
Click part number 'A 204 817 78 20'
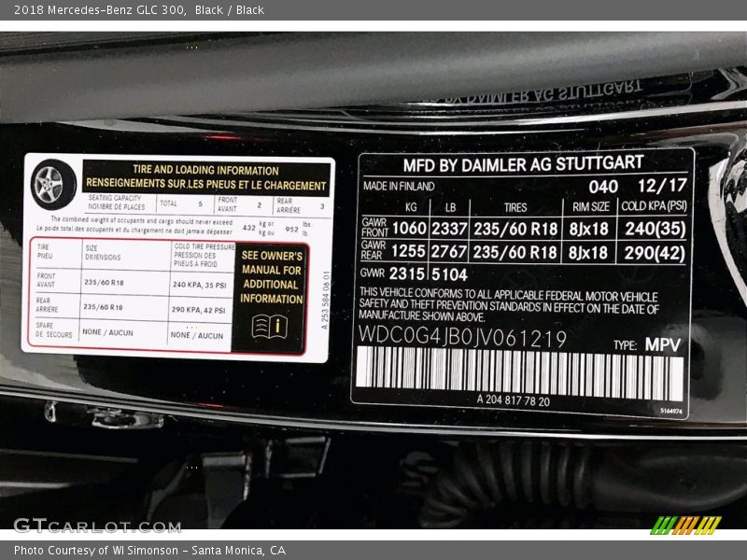pyautogui.click(x=513, y=400)
